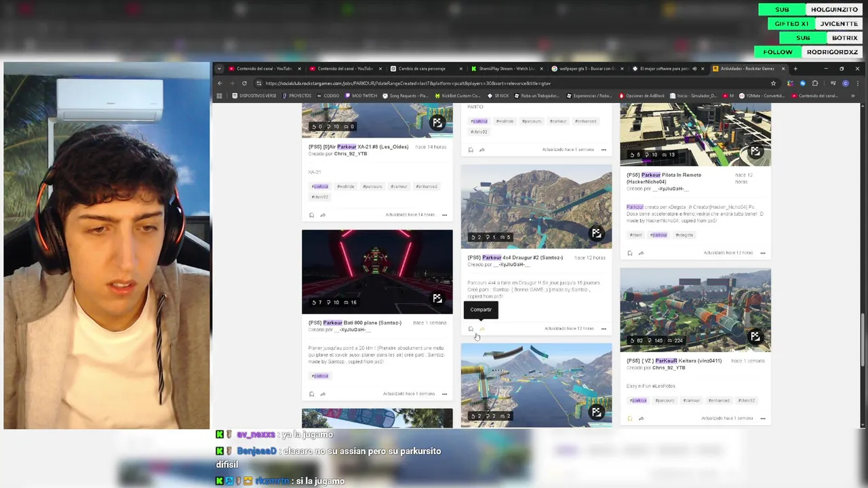Open the KickBot Custom bookmark
The height and width of the screenshot is (488, 868).
point(457,96)
